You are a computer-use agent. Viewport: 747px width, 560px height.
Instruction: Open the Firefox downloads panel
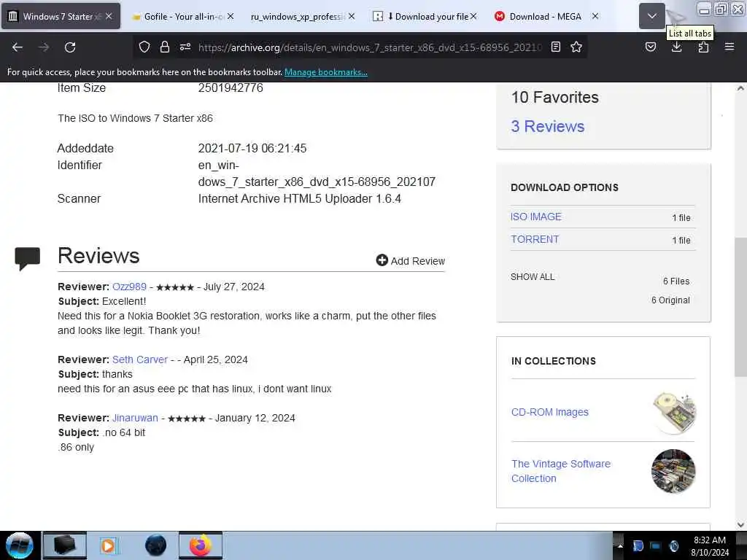click(x=677, y=47)
